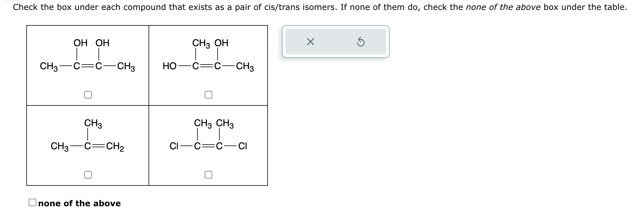Enable the checkbox under Cl-C(CH3)=C(CH3)-Cl
This screenshot has height=215, width=644.
pos(209,175)
